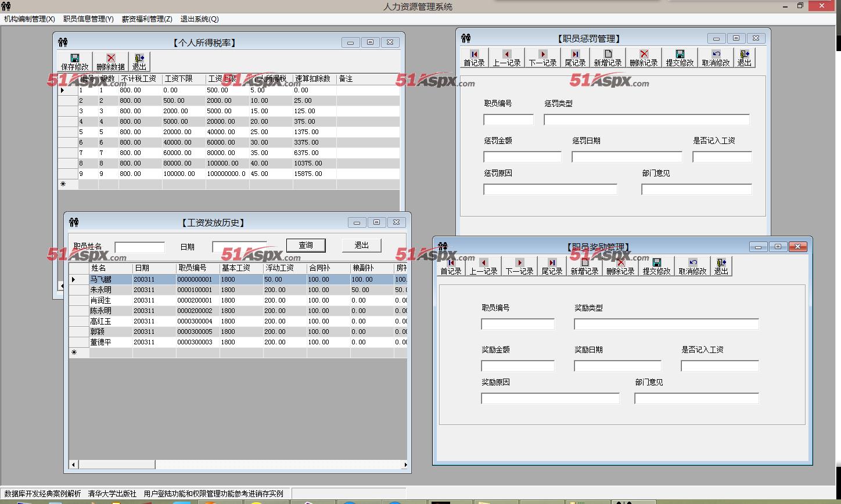841x504 pixels.
Task: Click 查询 button in salary history window
Action: click(306, 245)
